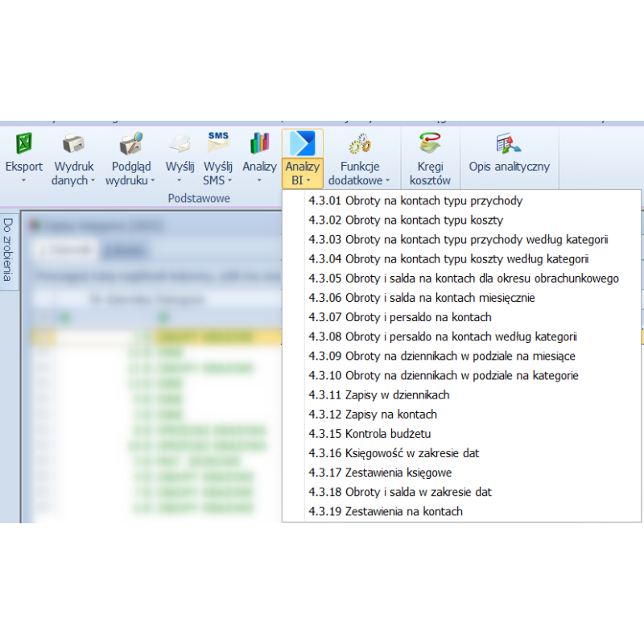Click the Funkcje dodatkowe gears icon
644x644 pixels.
tap(359, 144)
